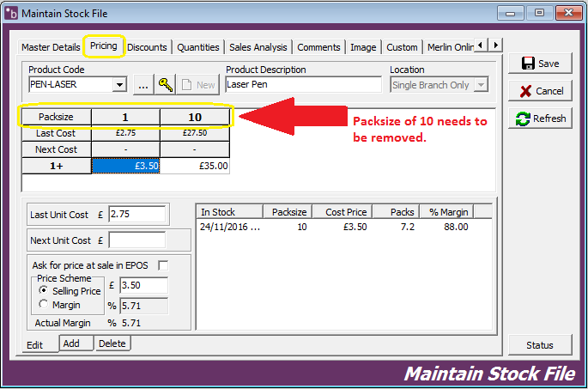
Task: Open the Quantities tab
Action: 198,47
